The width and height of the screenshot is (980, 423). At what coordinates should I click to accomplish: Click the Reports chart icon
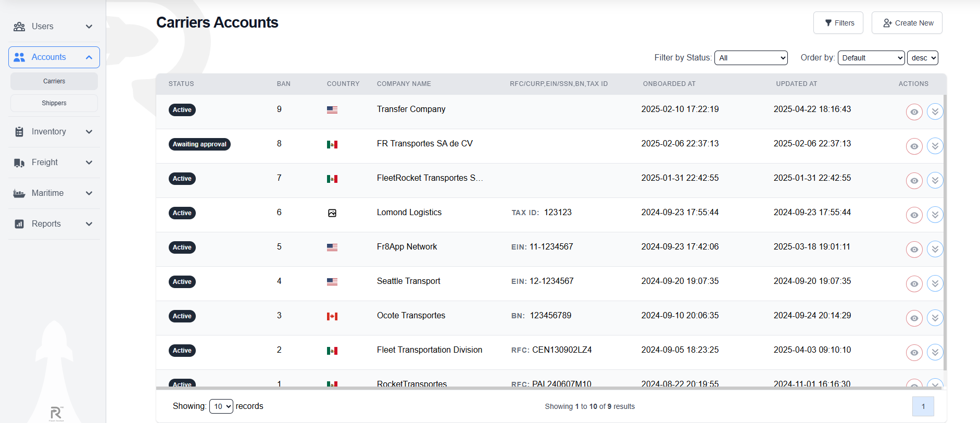pos(19,224)
